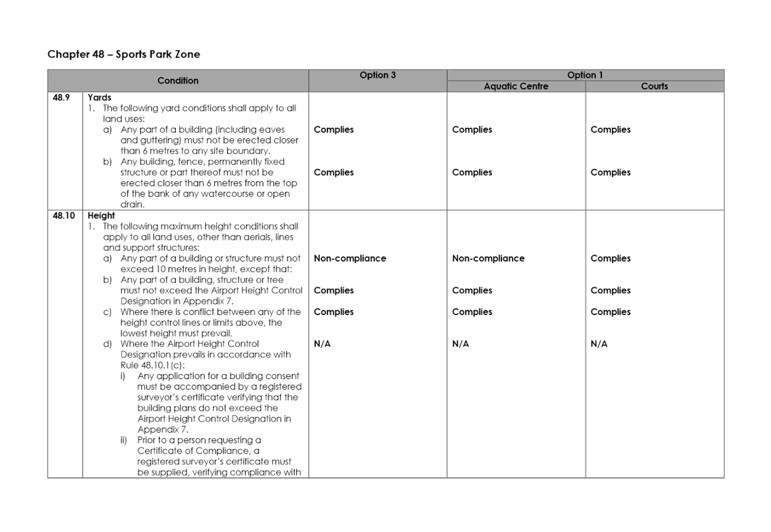
Task: Select Courts 'Complies' for the 10 metres height rule
Action: pyautogui.click(x=611, y=258)
